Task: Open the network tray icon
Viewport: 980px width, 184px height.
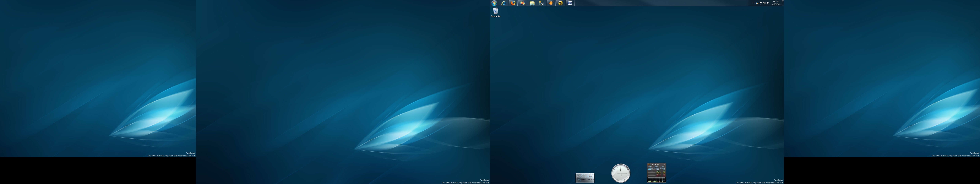Action: [765, 3]
